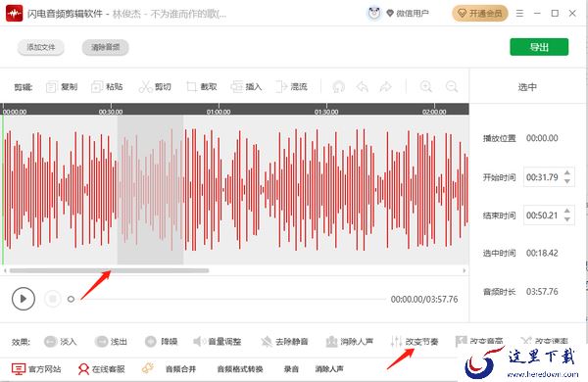Click the puzzle icon beside 音频合并
This screenshot has height=382, width=588.
[x=147, y=368]
